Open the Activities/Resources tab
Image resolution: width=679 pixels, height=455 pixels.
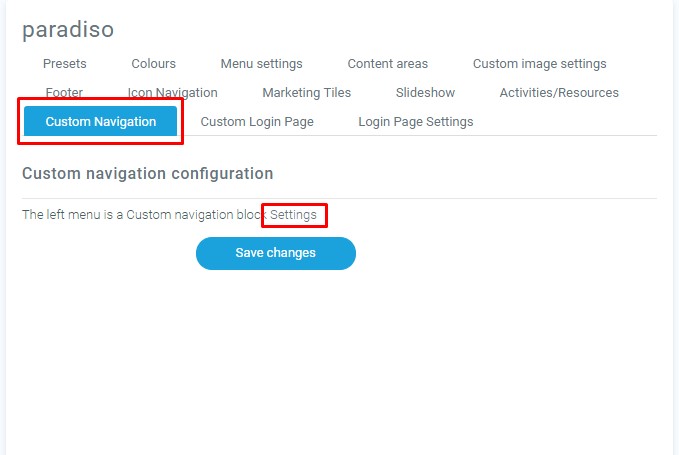click(559, 93)
